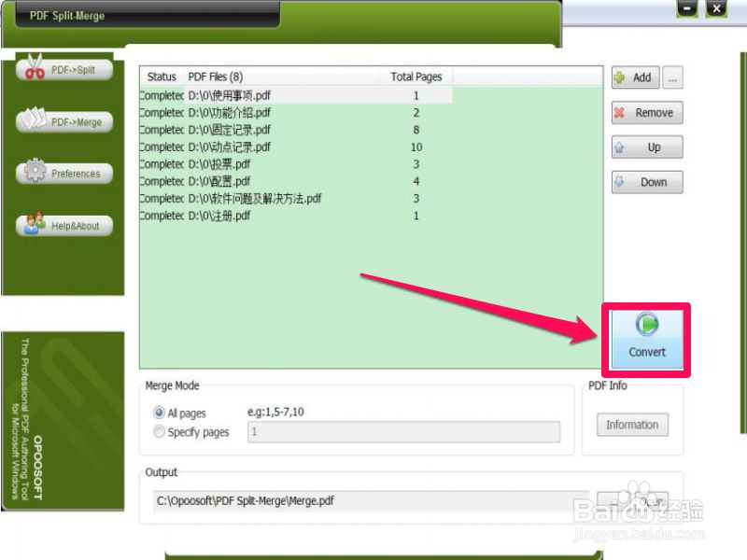Select row D:\0\固定记录.pdf
The image size is (747, 560).
(296, 130)
